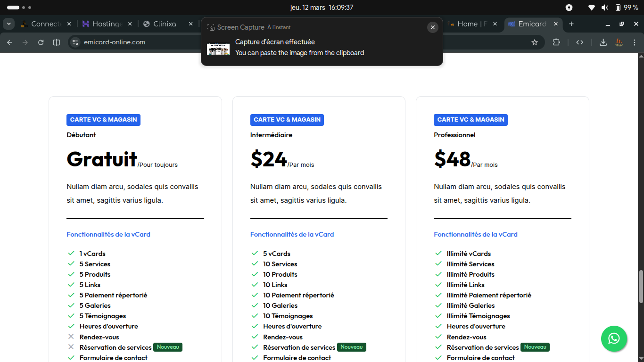Open the browser downloads icon
This screenshot has height=362, width=644.
point(603,42)
